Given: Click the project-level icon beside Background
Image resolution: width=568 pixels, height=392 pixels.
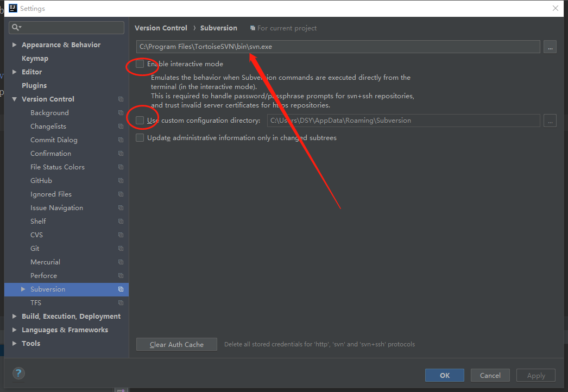Looking at the screenshot, I should pos(121,113).
